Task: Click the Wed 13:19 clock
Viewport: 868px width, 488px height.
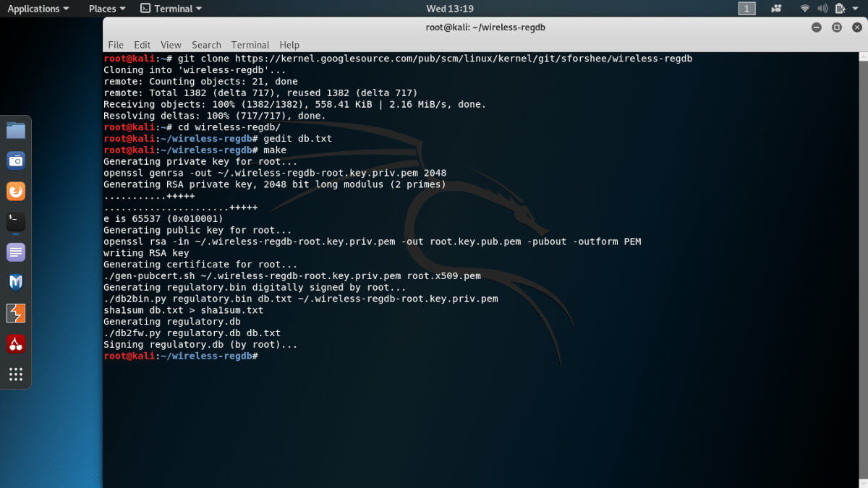Action: click(450, 9)
